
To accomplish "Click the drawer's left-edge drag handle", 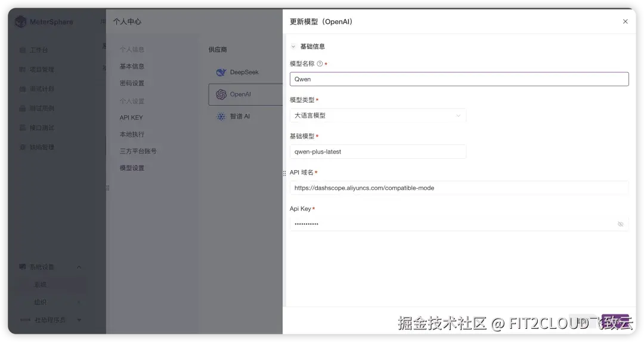I will pos(284,174).
